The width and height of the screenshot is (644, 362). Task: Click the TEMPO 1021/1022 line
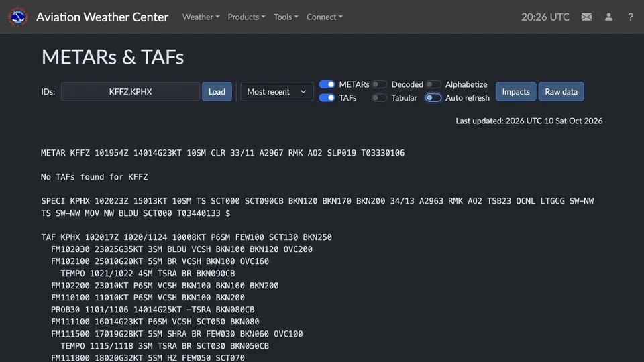[x=148, y=274]
